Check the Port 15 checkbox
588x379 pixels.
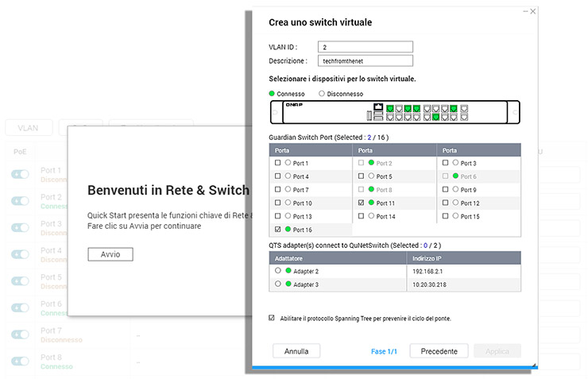tap(444, 216)
